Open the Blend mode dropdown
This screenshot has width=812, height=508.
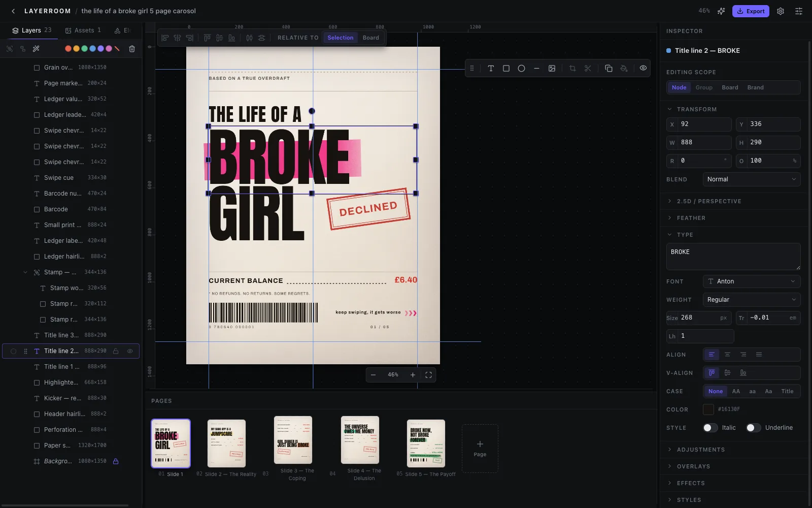pos(752,179)
